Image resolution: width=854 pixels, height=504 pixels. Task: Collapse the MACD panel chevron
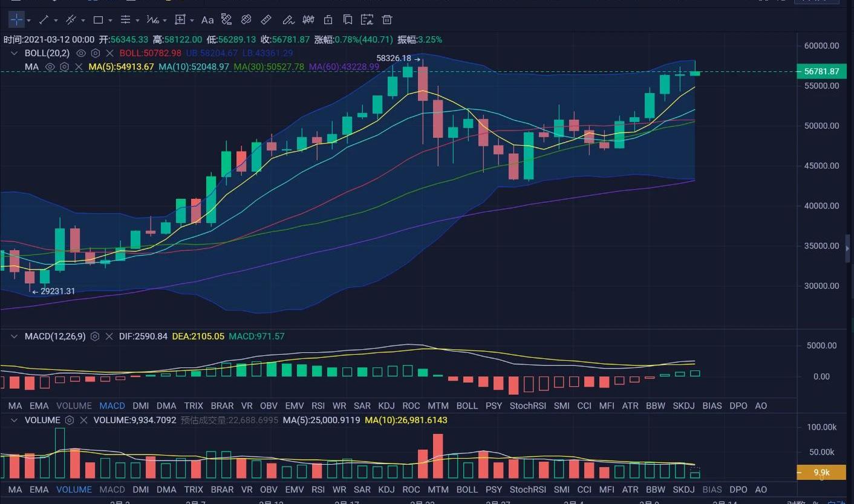point(14,337)
